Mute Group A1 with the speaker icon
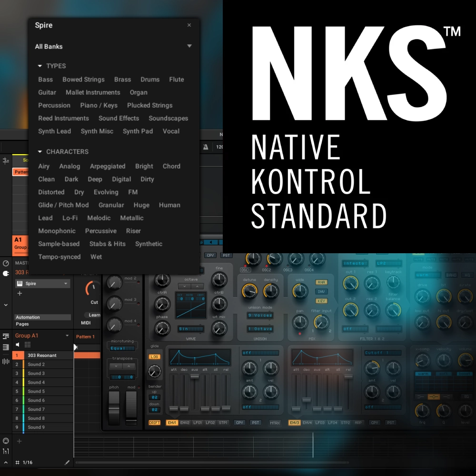The image size is (476, 476). pos(18,345)
